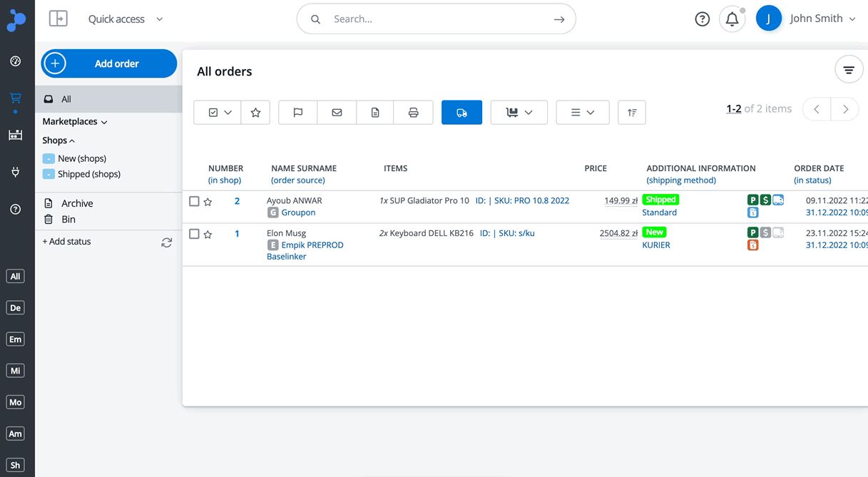Switch to the All source tab in left rail

coord(15,277)
